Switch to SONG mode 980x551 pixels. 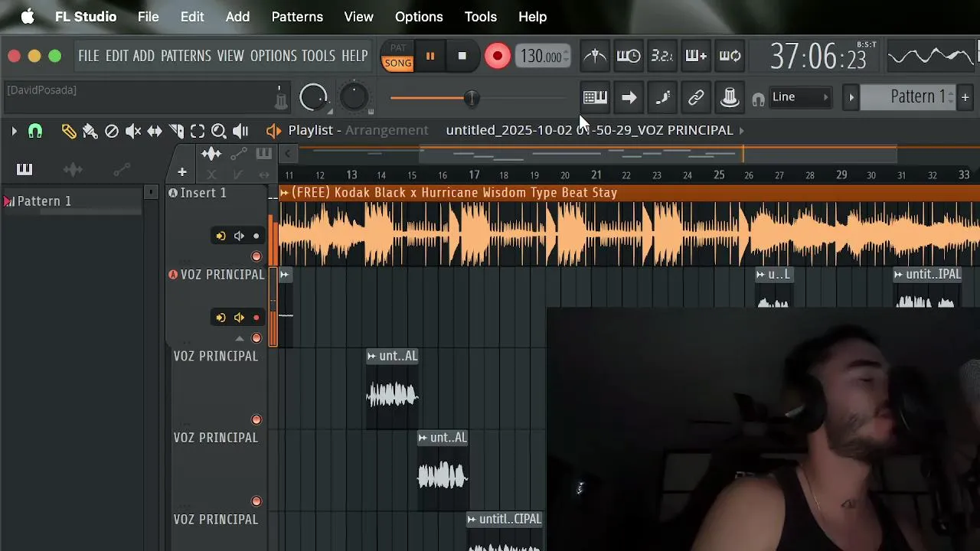[398, 64]
